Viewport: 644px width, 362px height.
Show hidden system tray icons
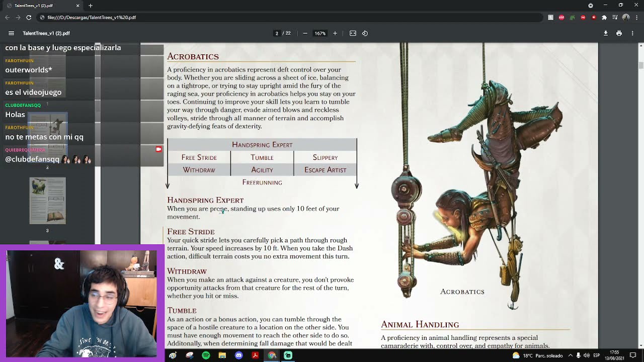(x=570, y=355)
